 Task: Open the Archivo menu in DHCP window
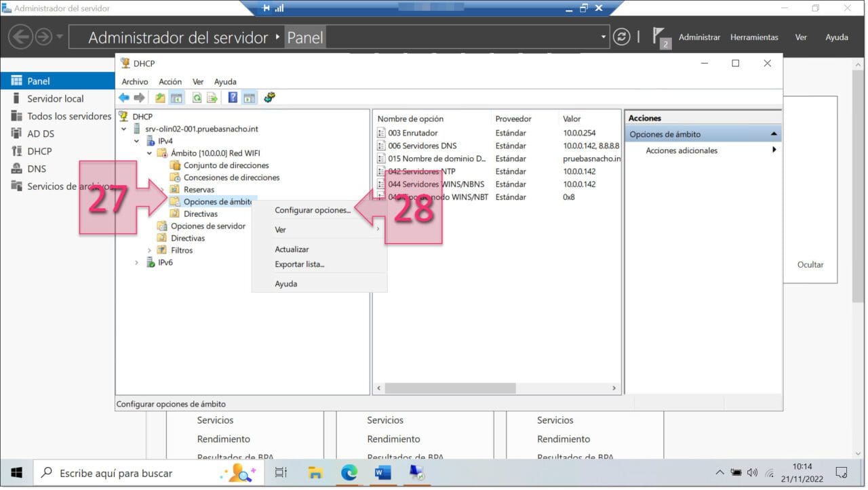[135, 82]
